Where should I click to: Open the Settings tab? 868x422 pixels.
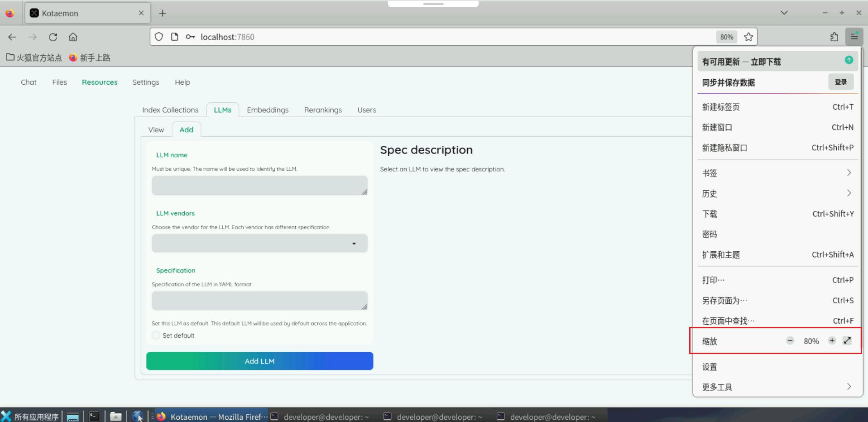point(146,82)
